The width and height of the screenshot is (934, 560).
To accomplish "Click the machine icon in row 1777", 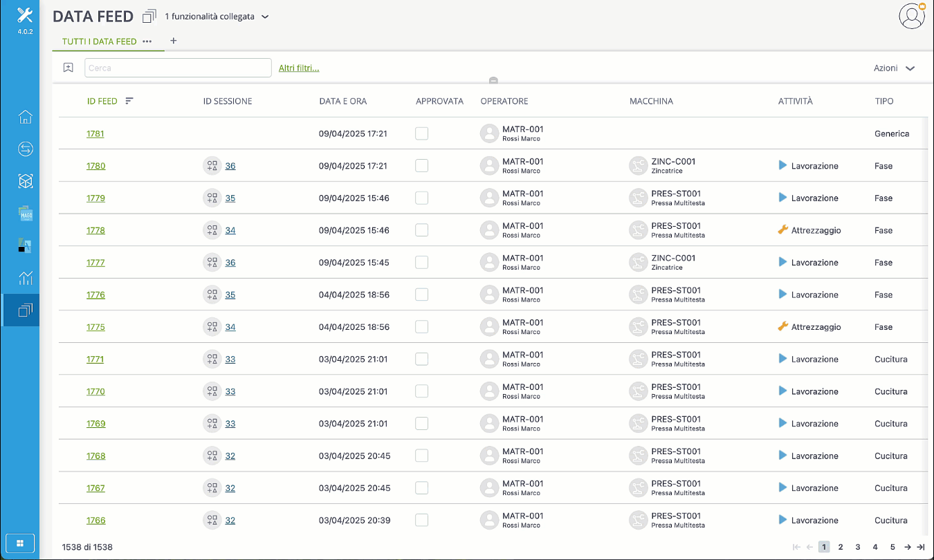I will pyautogui.click(x=638, y=263).
